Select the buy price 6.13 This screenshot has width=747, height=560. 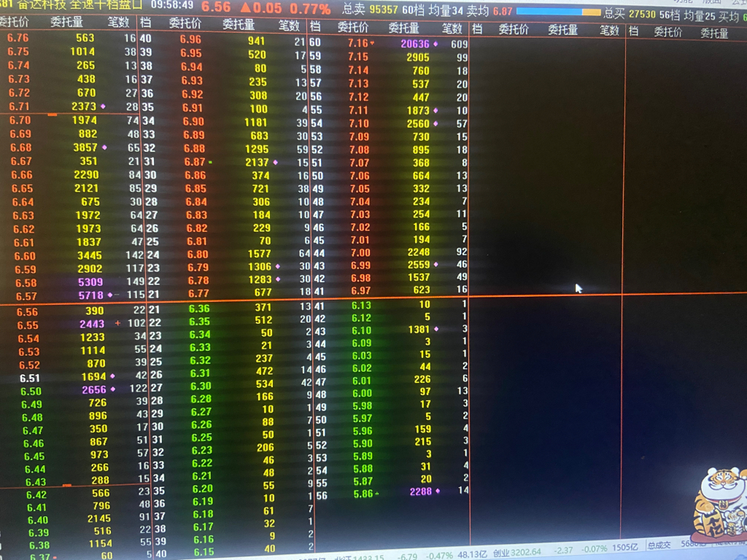361,306
